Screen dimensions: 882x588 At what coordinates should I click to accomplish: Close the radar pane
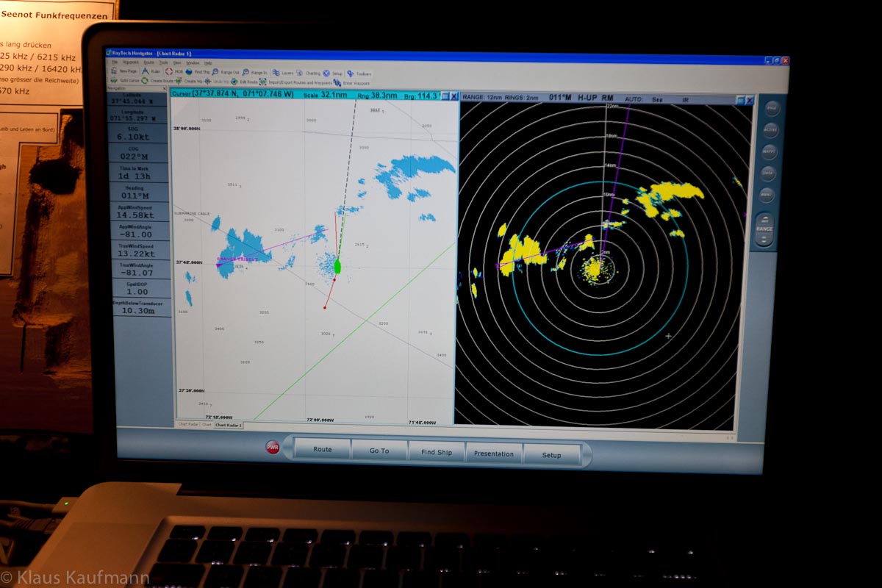click(750, 101)
